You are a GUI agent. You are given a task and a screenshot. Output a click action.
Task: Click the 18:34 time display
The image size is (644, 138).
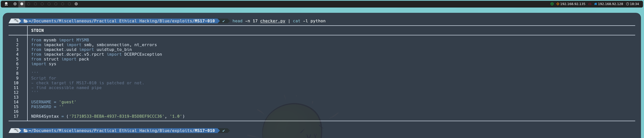pos(634,4)
